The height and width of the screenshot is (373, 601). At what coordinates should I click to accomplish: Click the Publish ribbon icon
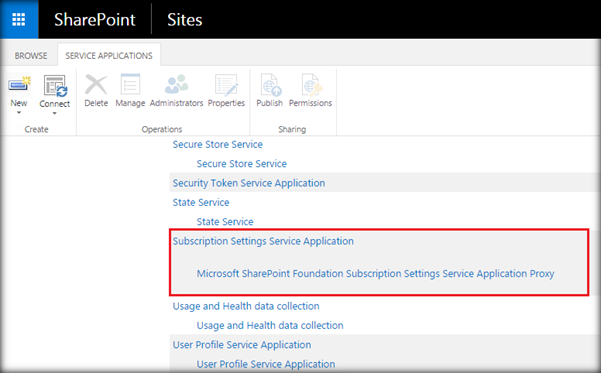click(271, 85)
